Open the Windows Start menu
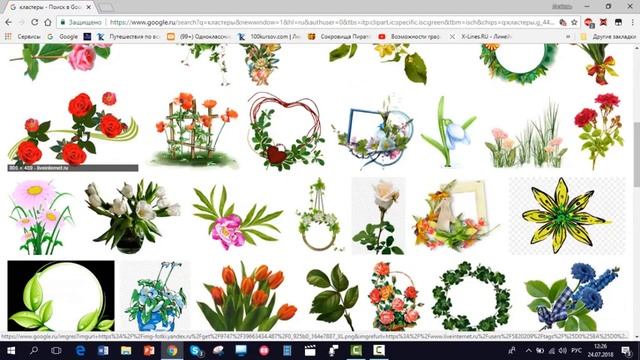Viewport: 640px width, 360px height. [11, 351]
